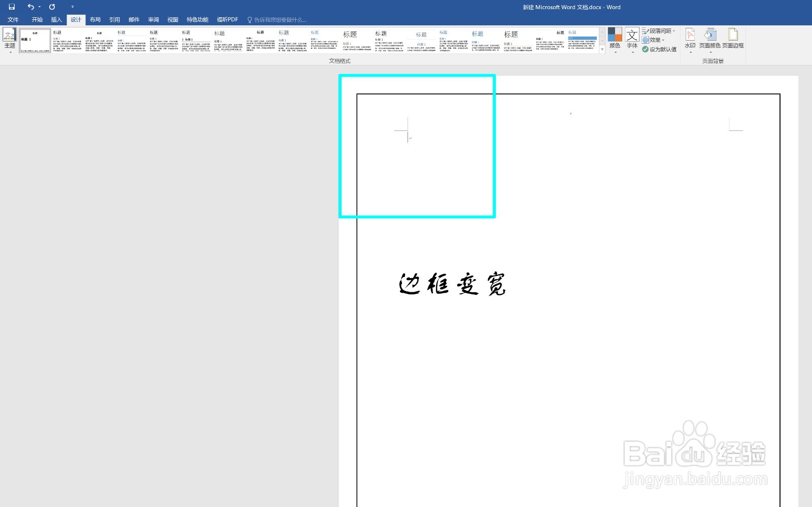Select the second style set thumbnail in gallery
Screen dimensions: 812x507
point(67,41)
